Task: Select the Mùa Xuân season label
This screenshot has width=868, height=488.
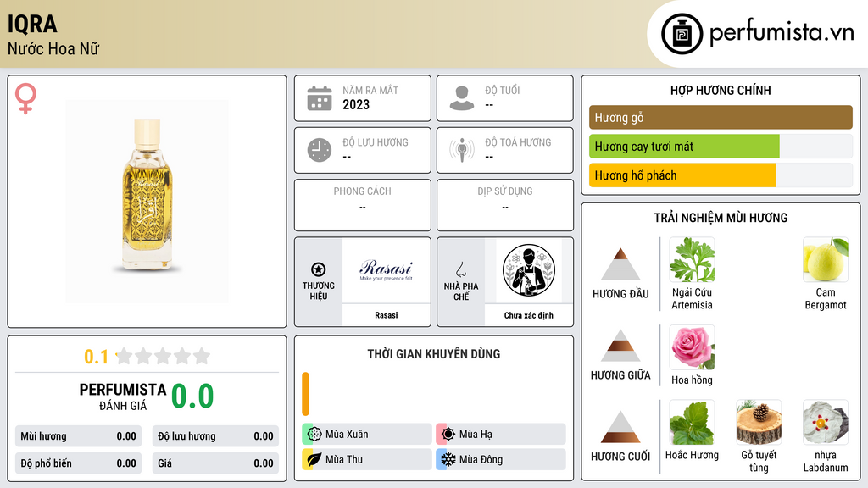Action: (347, 435)
